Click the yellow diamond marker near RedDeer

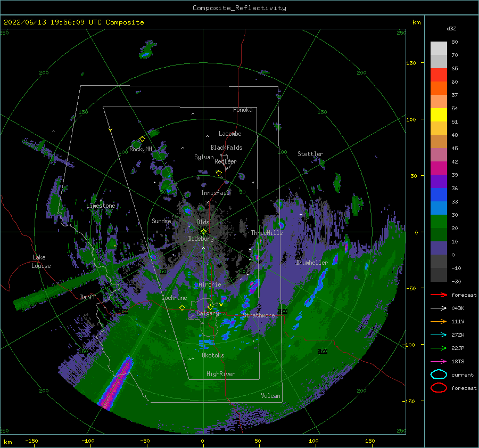click(x=219, y=173)
